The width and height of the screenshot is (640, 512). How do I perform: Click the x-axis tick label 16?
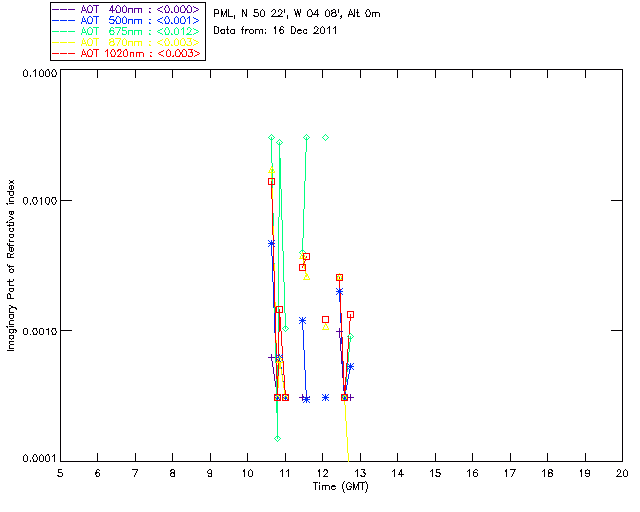473,473
